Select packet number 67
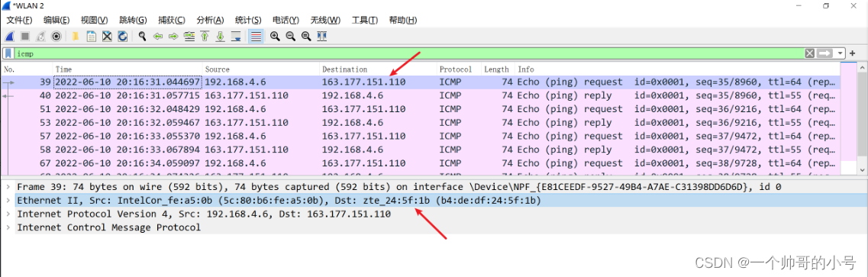Viewport: 868px width, 277px height. (x=421, y=163)
